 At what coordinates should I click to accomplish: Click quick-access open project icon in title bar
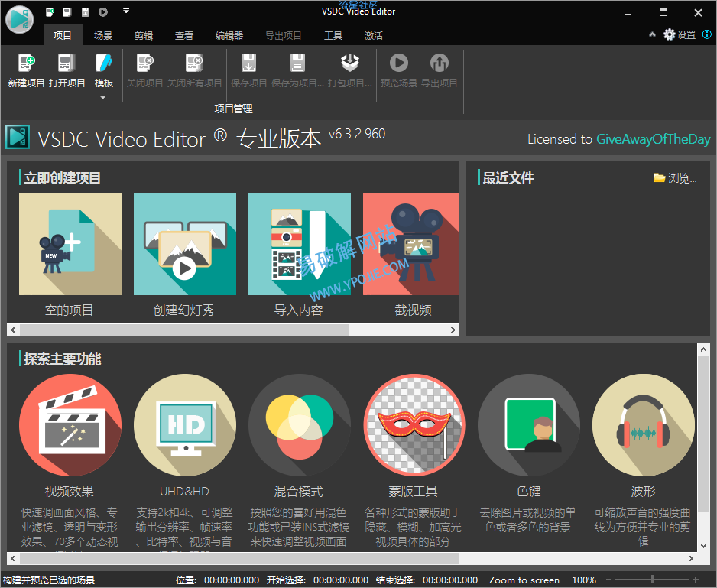pyautogui.click(x=67, y=12)
